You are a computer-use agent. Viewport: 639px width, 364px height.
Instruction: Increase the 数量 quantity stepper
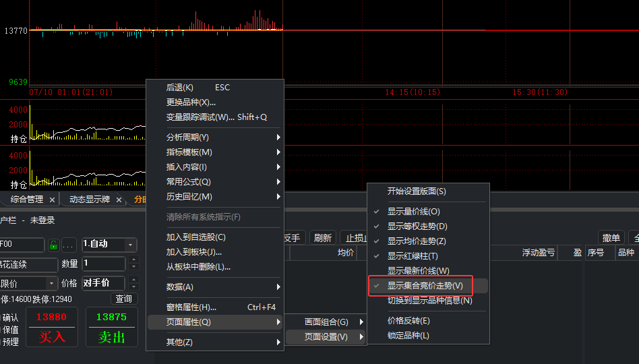(x=133, y=260)
